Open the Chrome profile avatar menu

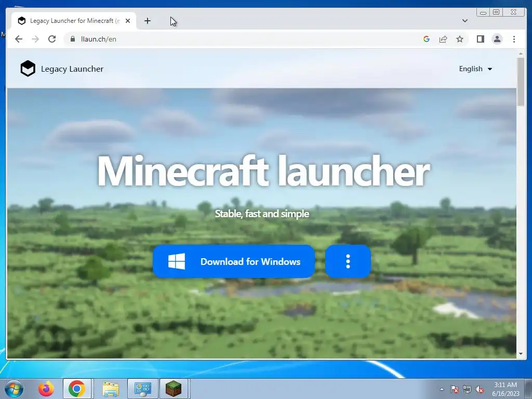click(497, 39)
